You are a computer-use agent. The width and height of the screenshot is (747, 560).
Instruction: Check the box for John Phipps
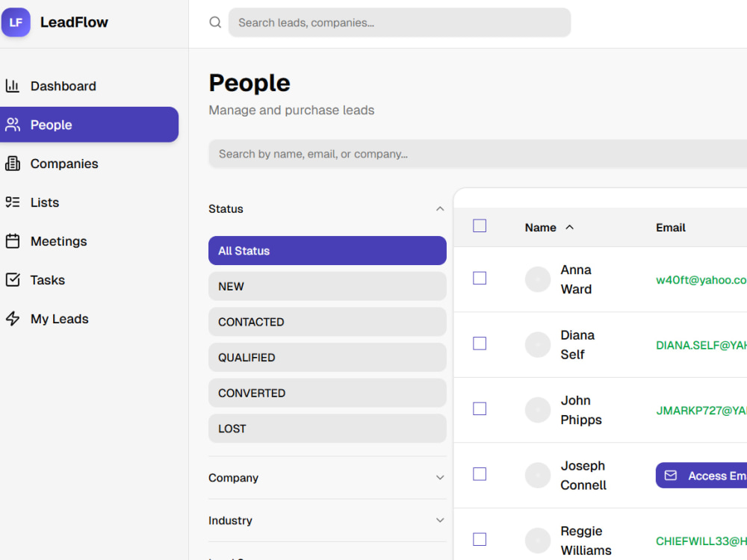pos(480,408)
